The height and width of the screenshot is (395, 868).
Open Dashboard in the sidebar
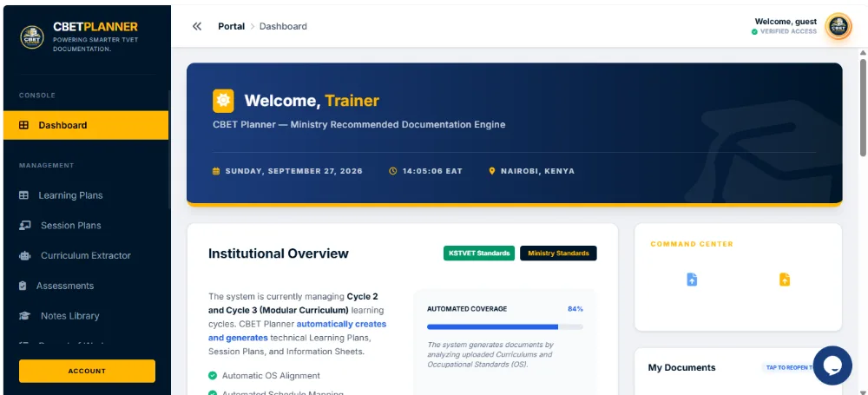pos(86,125)
